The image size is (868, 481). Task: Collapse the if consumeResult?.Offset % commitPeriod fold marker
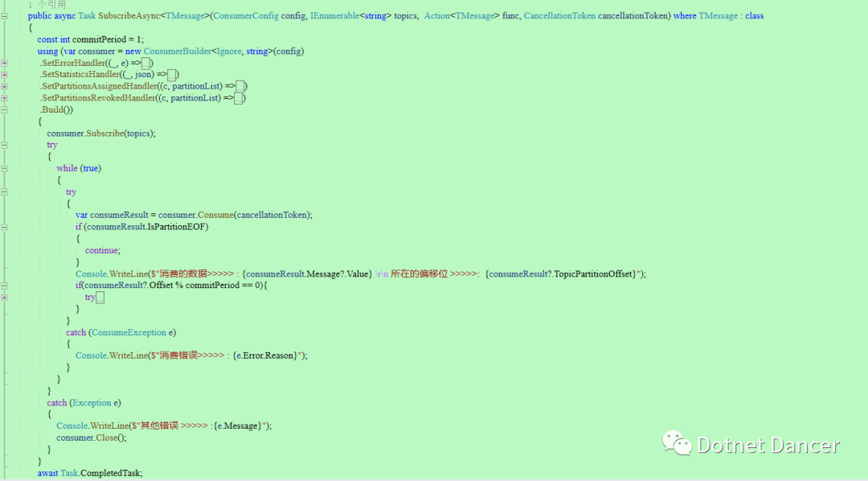5,286
